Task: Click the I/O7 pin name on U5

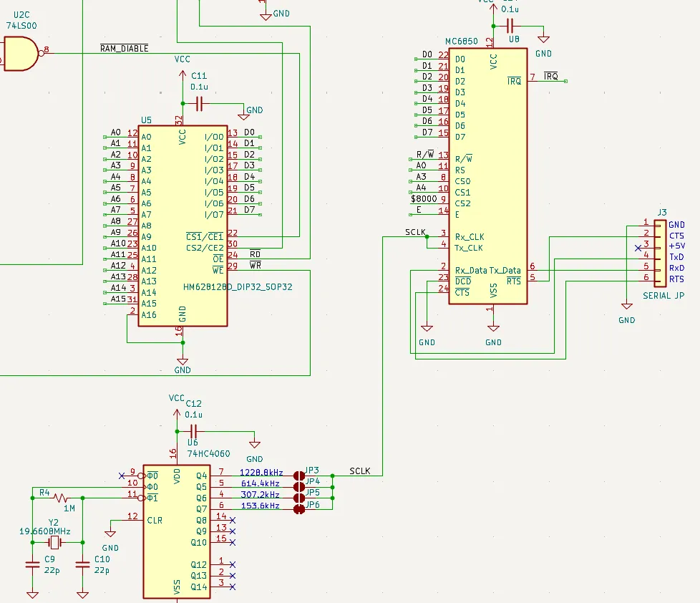Action: coord(214,215)
